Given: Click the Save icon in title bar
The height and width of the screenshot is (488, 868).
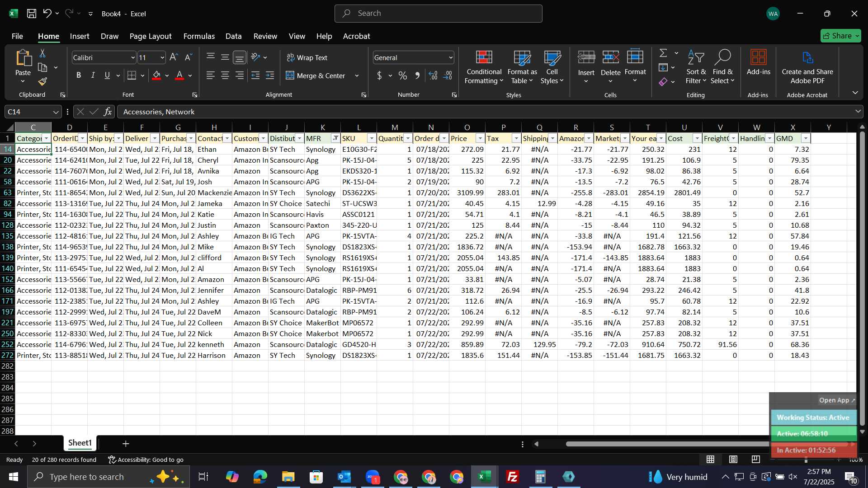Looking at the screenshot, I should (32, 14).
